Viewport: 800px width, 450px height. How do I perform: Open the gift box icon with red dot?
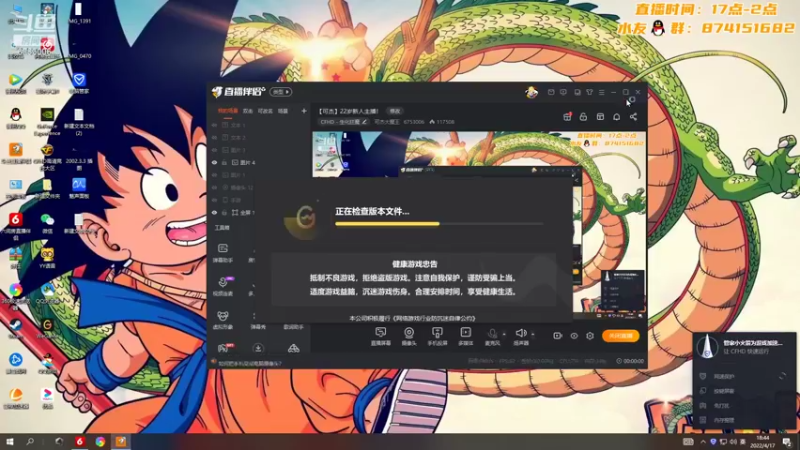[567, 117]
